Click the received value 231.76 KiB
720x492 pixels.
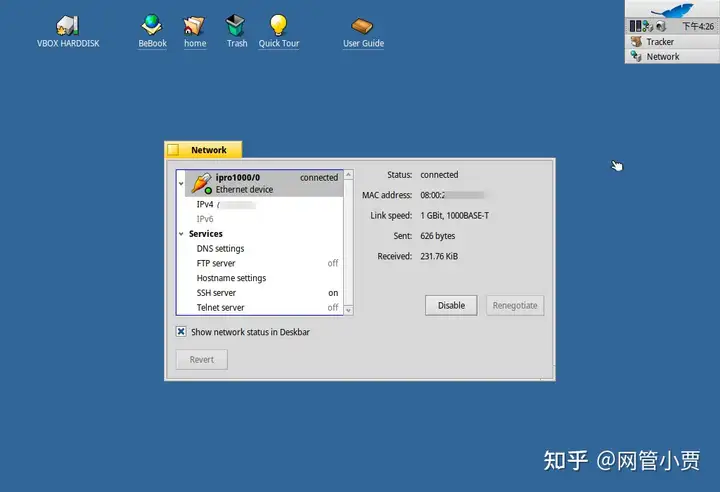pos(439,256)
